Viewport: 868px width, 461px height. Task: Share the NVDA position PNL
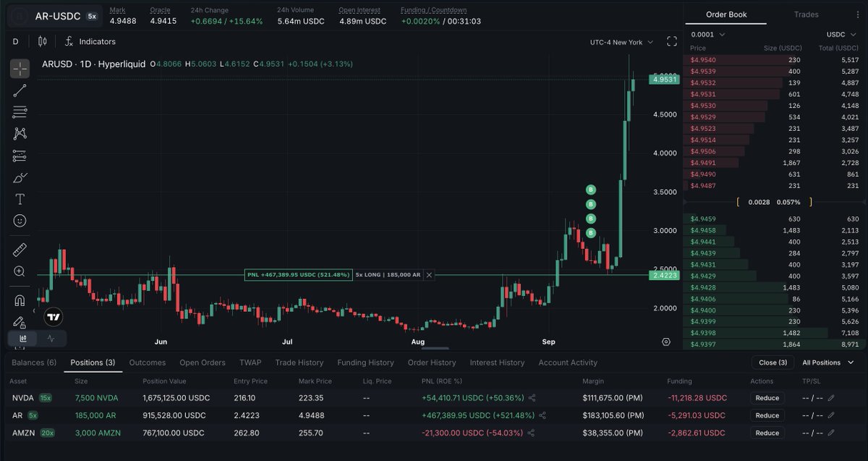[532, 398]
